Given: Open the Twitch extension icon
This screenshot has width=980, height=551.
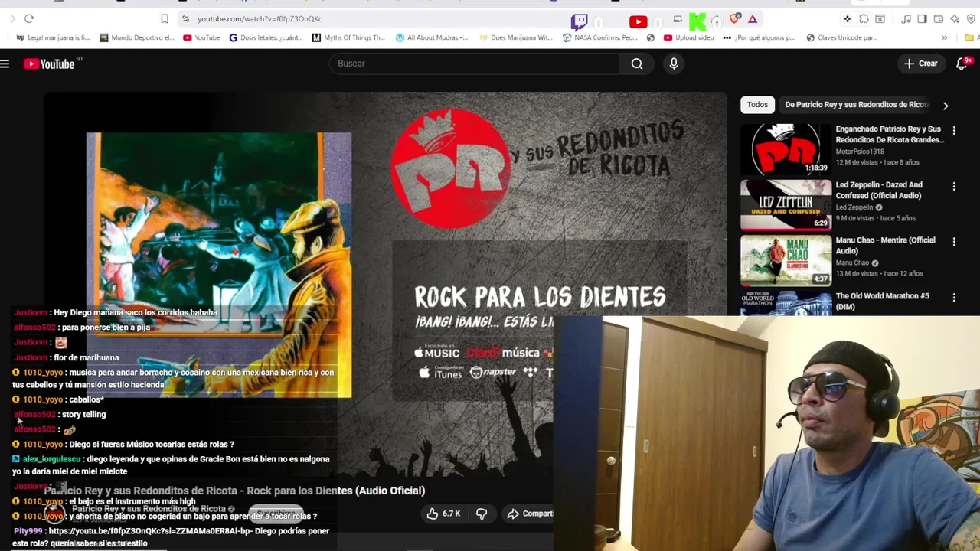Looking at the screenshot, I should pyautogui.click(x=580, y=21).
